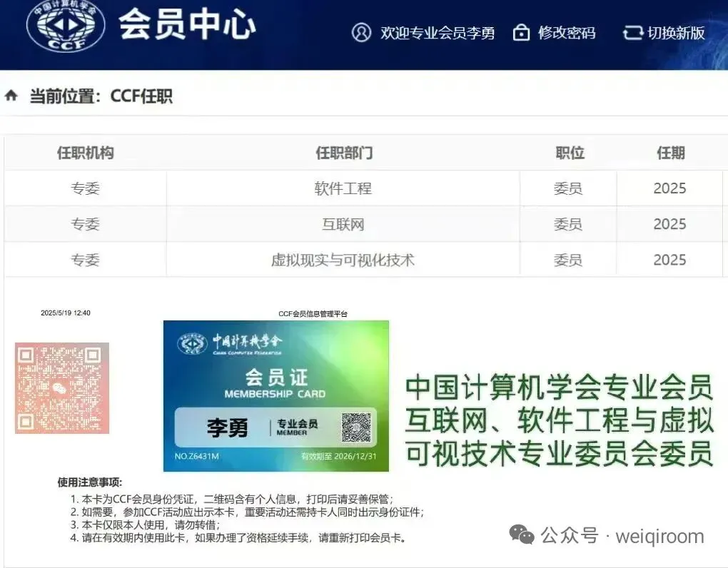Click the 任期 column header
Image resolution: width=728 pixels, height=568 pixels.
pyautogui.click(x=671, y=153)
